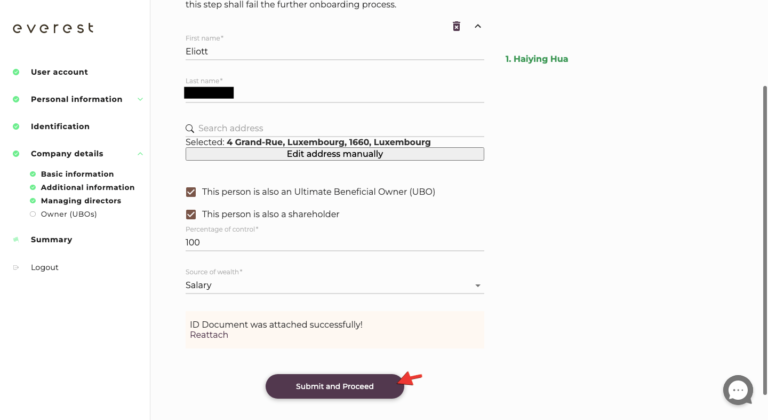Expand the Personal information section
Screen dimensions: 768x420
pyautogui.click(x=140, y=99)
